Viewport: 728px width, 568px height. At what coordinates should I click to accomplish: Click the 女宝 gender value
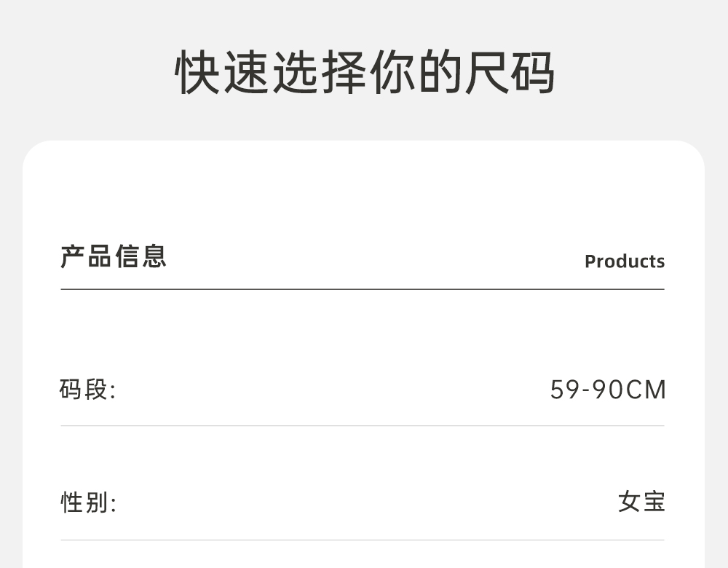(641, 502)
